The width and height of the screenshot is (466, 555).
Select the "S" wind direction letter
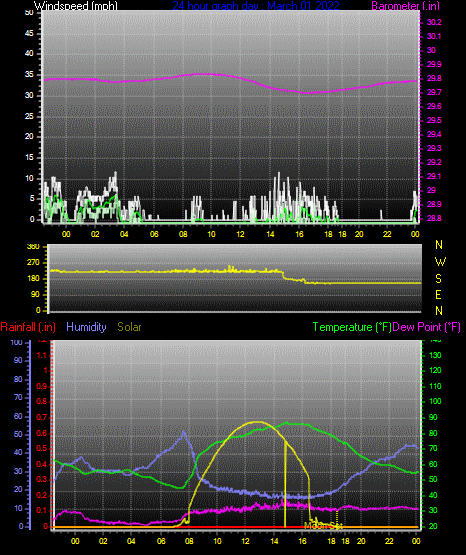(x=438, y=279)
